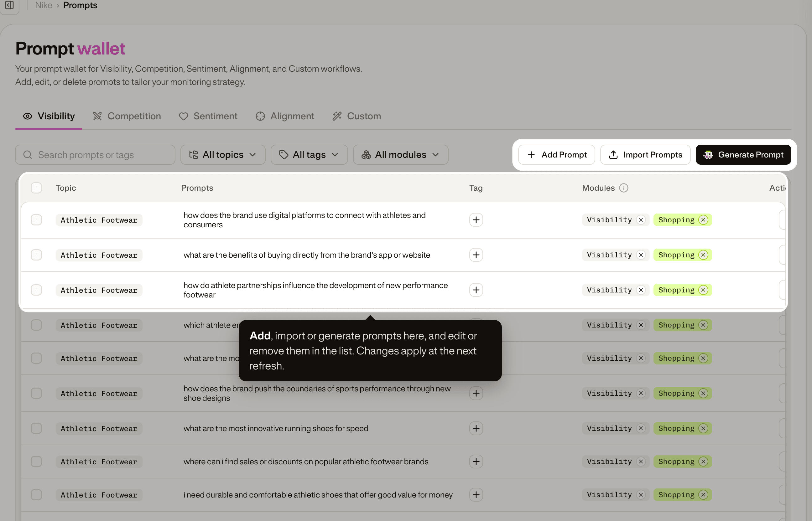Remove Visibility module from 'athlete partnerships' row
812x521 pixels.
coord(641,290)
